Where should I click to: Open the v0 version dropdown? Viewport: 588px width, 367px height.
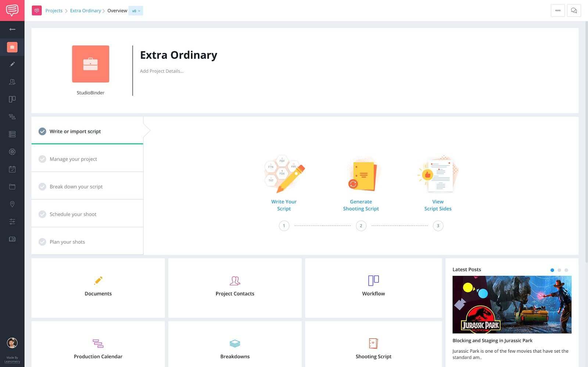click(x=136, y=11)
